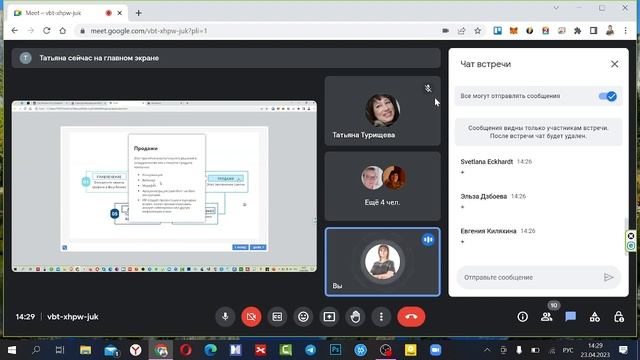Screen dimensions: 640x360
Task: Go back in the browser
Action: [x=15, y=31]
